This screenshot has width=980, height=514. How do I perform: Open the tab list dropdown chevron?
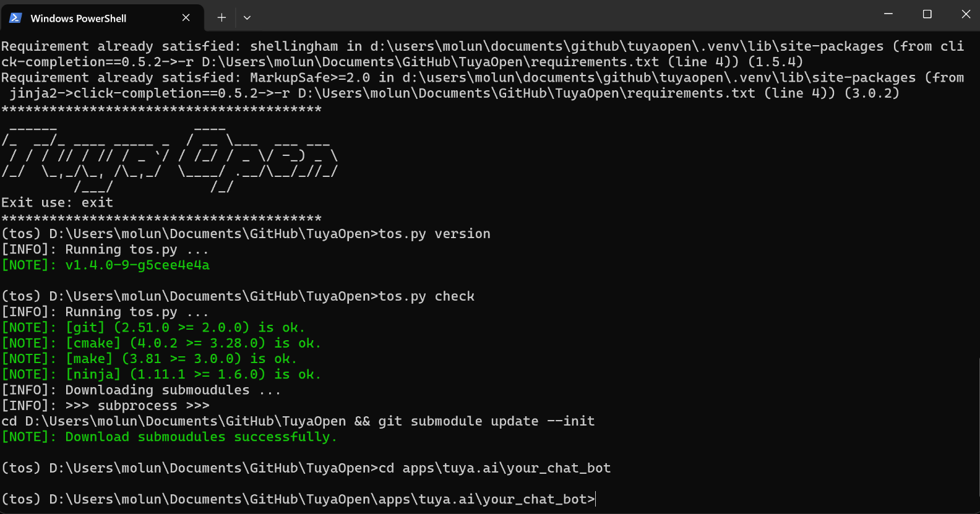click(247, 18)
